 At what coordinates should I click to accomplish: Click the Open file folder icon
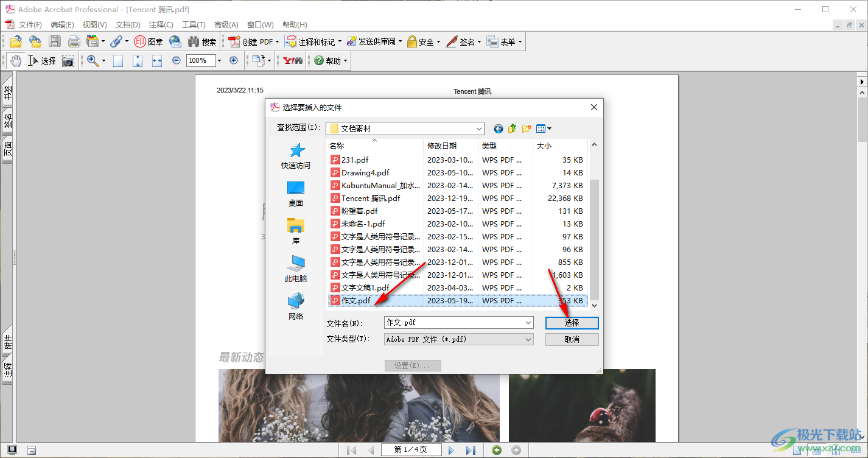click(x=16, y=41)
